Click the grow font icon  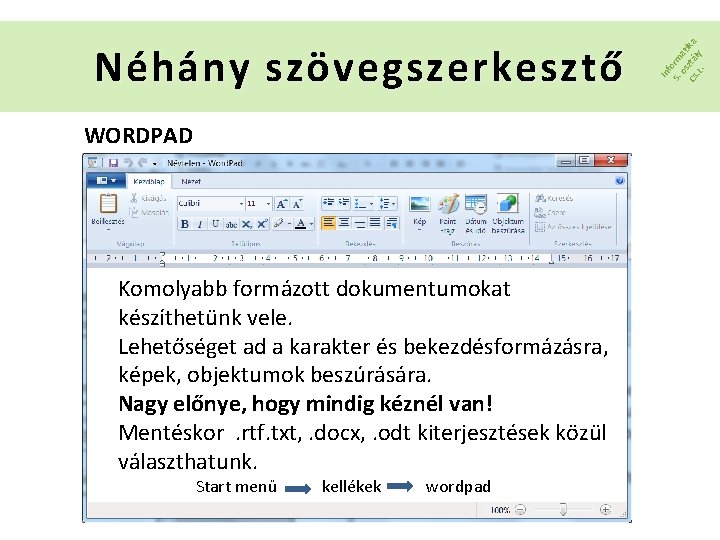281,203
